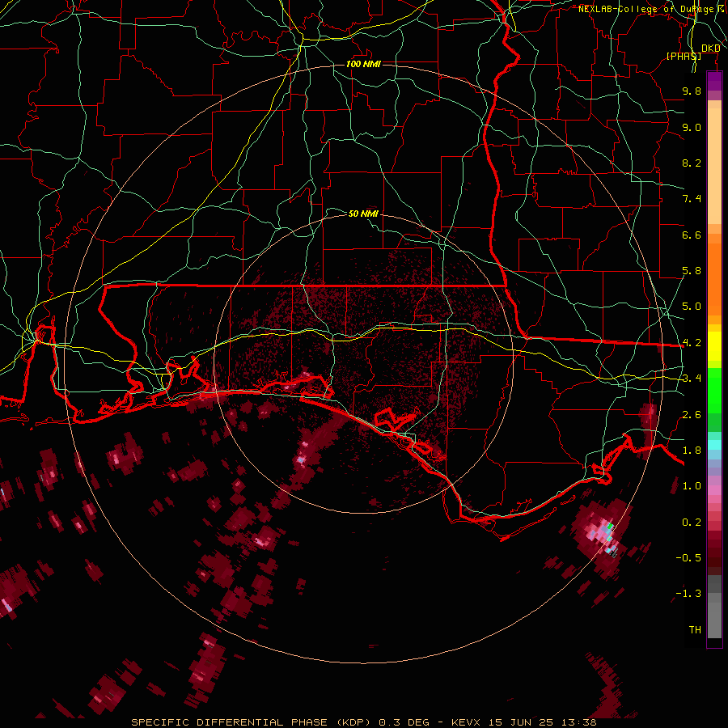Click the 100 NMI range ring label
The height and width of the screenshot is (728, 728).
(363, 64)
